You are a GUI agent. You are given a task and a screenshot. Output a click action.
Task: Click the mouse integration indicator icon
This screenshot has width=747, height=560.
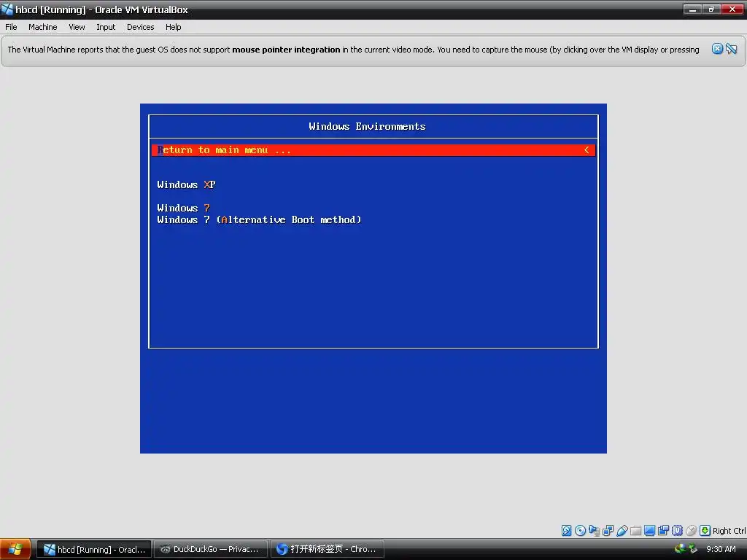click(692, 531)
